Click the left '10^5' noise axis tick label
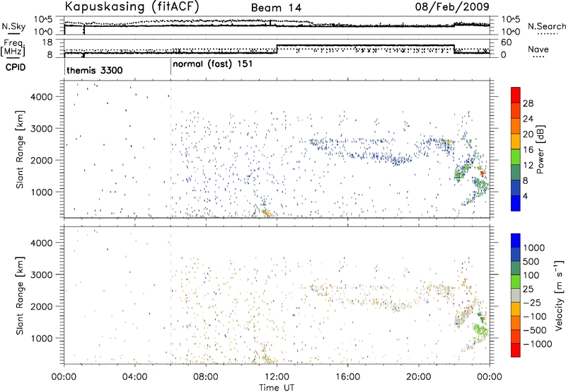The image size is (566, 392). click(x=44, y=19)
